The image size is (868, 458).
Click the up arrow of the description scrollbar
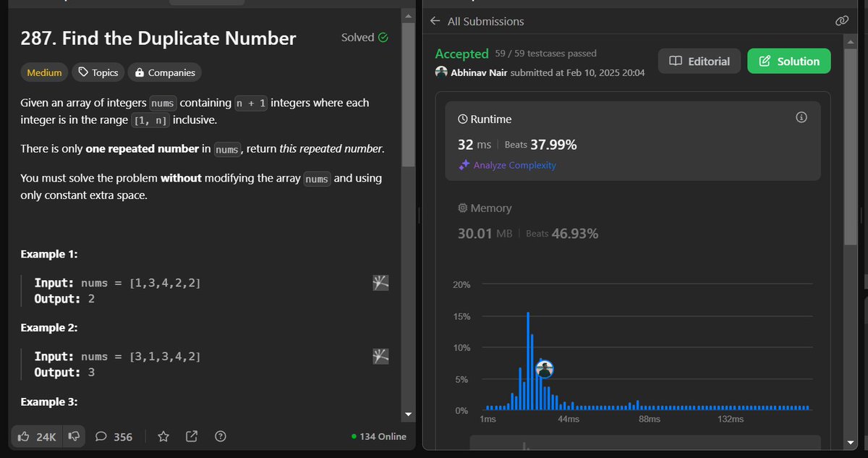pyautogui.click(x=408, y=16)
